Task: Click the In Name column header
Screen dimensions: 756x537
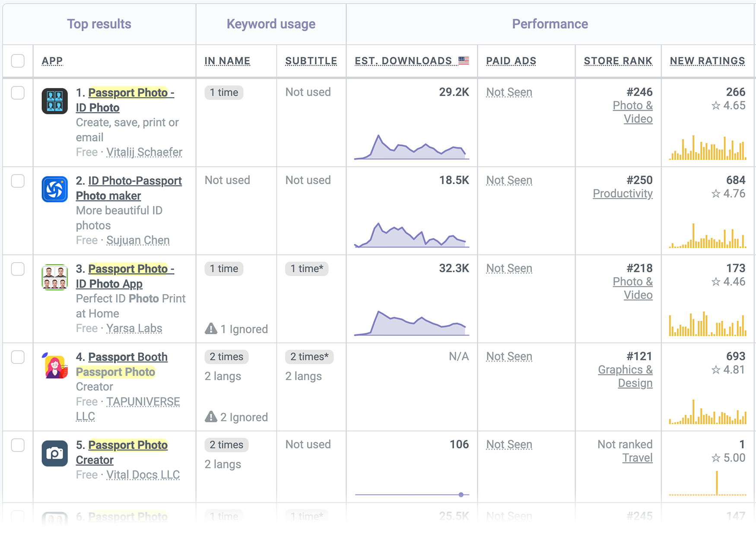Action: click(227, 61)
